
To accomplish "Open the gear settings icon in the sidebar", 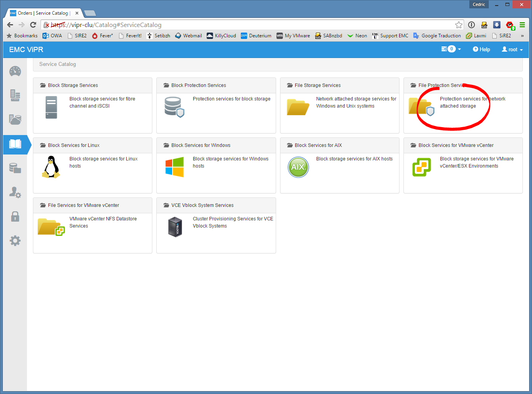I will coord(15,241).
